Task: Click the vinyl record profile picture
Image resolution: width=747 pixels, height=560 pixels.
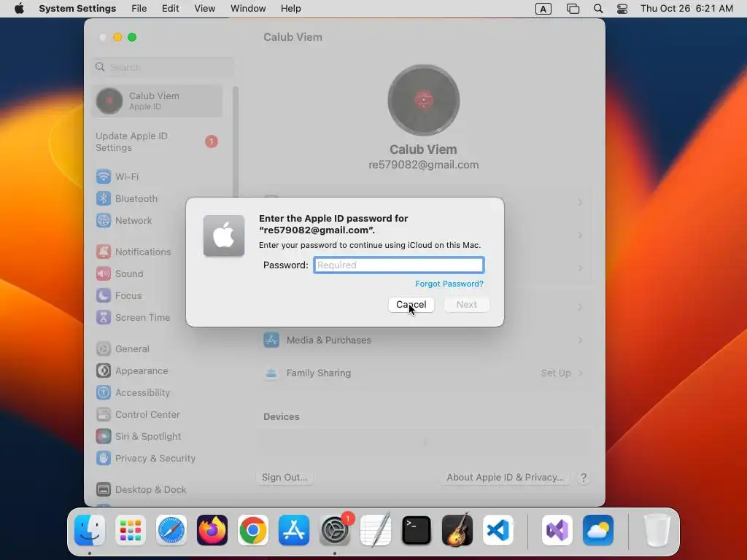Action: [x=424, y=100]
